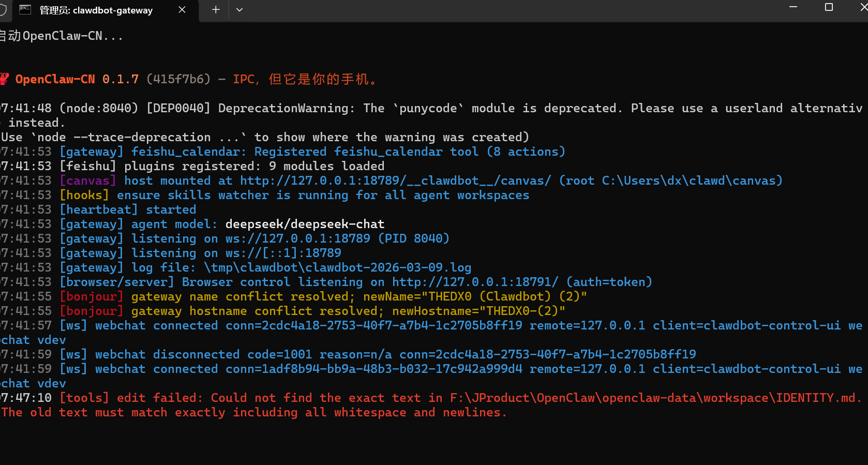Image resolution: width=868 pixels, height=465 pixels.
Task: Click the [browser/server] tag
Action: click(x=117, y=282)
